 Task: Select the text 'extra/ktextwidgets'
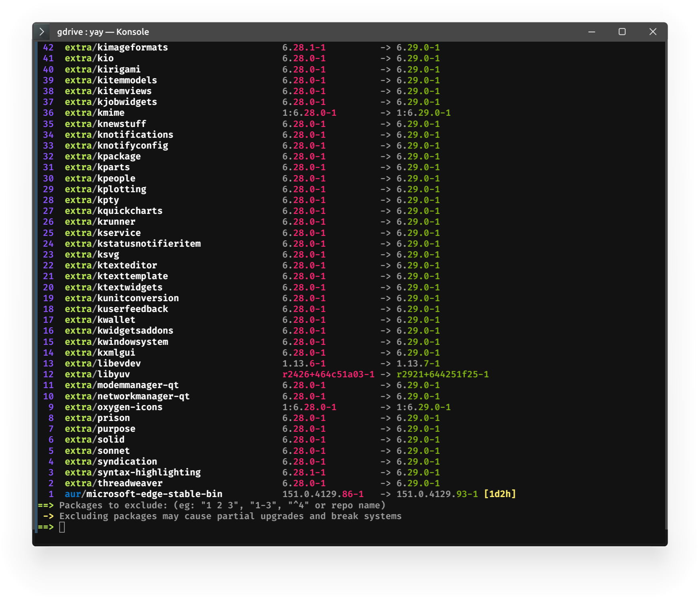[114, 288]
